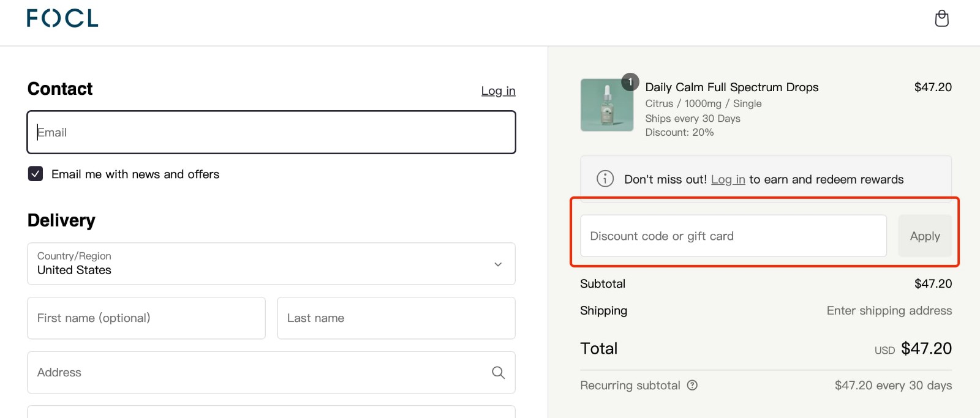Uncheck 'Email me with news and offers'

[36, 174]
